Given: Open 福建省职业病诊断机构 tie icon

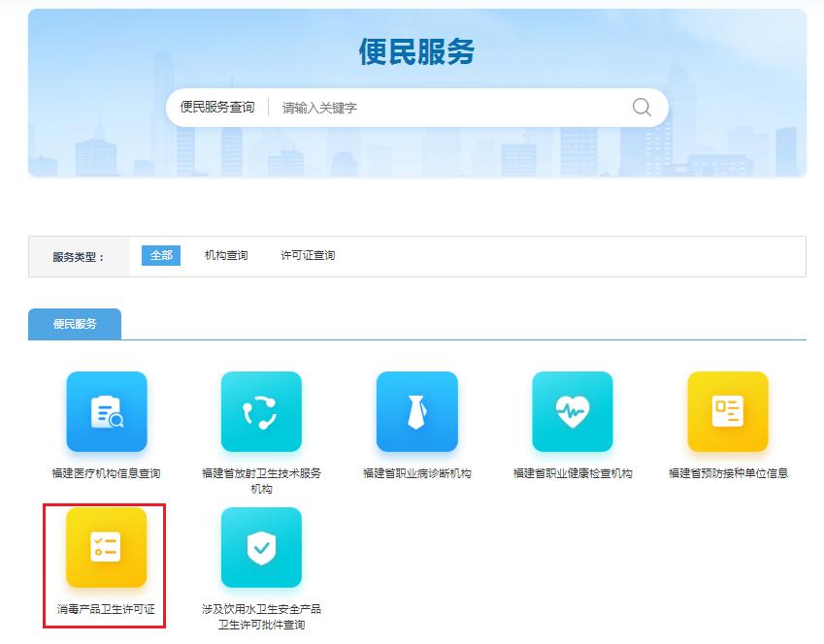Looking at the screenshot, I should [x=416, y=411].
